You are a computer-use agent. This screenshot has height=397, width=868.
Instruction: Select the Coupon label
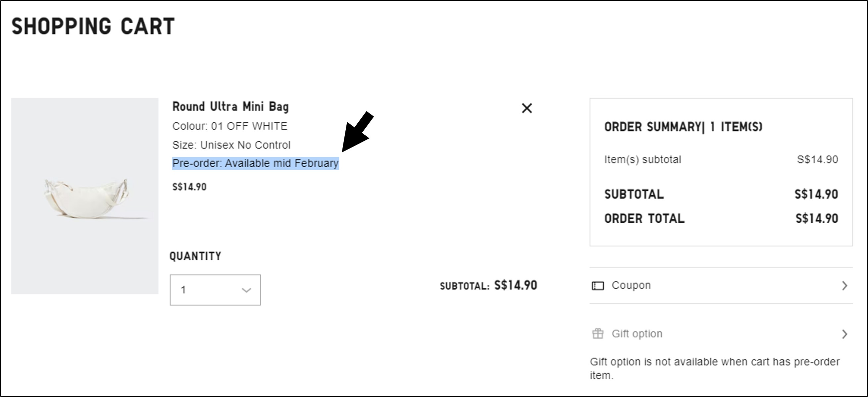pyautogui.click(x=631, y=286)
